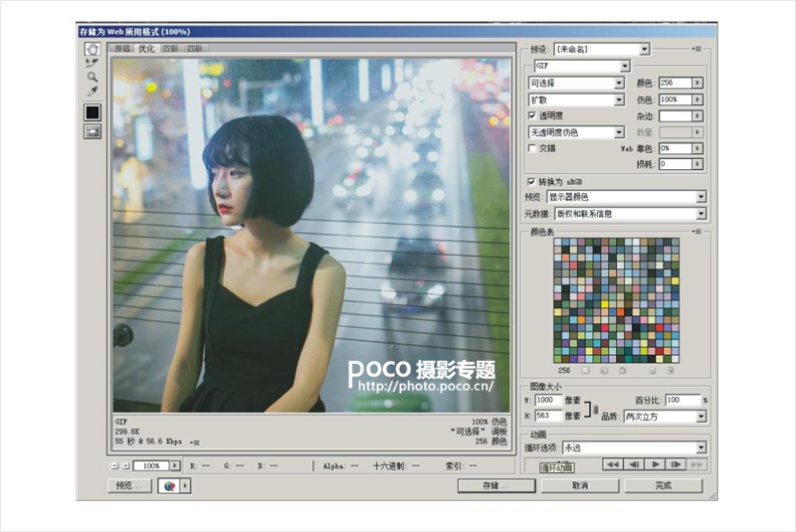Toggle the constrain proportions link icon
The width and height of the screenshot is (796, 532).
[x=596, y=409]
